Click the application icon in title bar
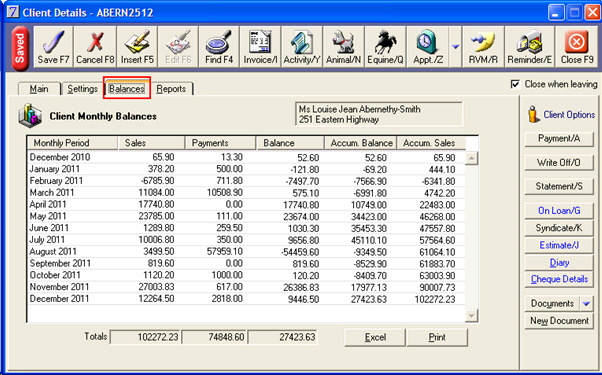 tap(13, 12)
